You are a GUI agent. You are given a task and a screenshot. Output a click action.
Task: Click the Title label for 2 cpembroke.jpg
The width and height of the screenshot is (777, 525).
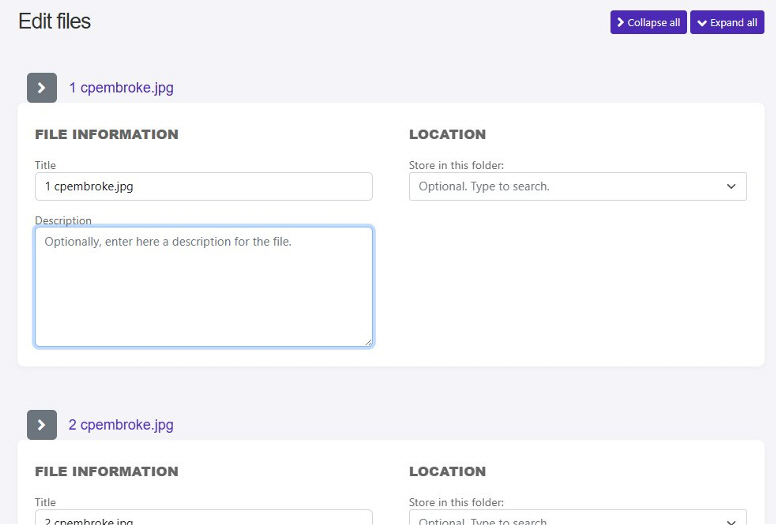45,502
